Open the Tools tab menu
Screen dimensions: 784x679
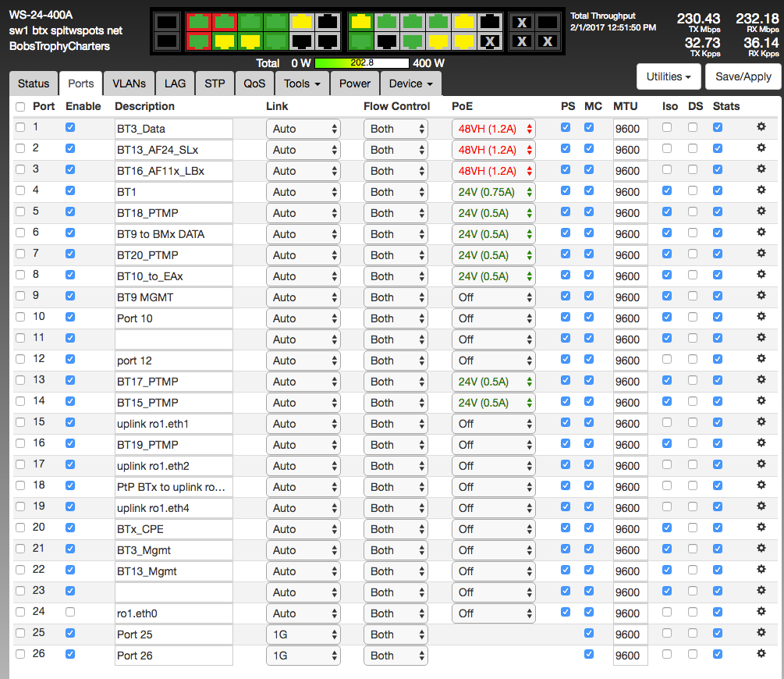tap(302, 84)
